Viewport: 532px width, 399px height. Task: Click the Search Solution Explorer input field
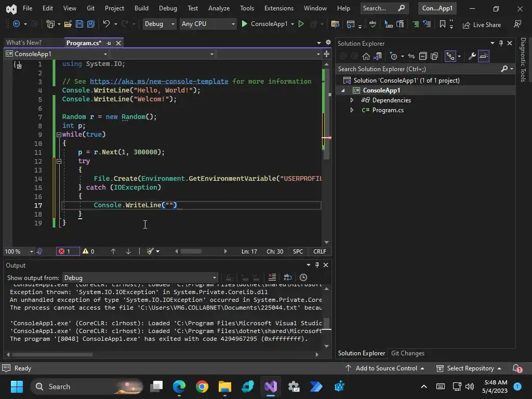point(418,69)
